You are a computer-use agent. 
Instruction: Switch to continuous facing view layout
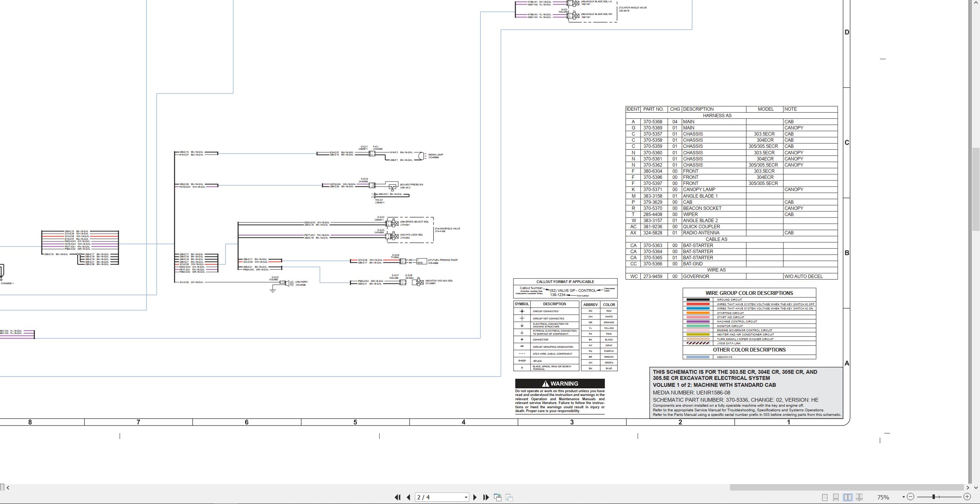pos(859,497)
